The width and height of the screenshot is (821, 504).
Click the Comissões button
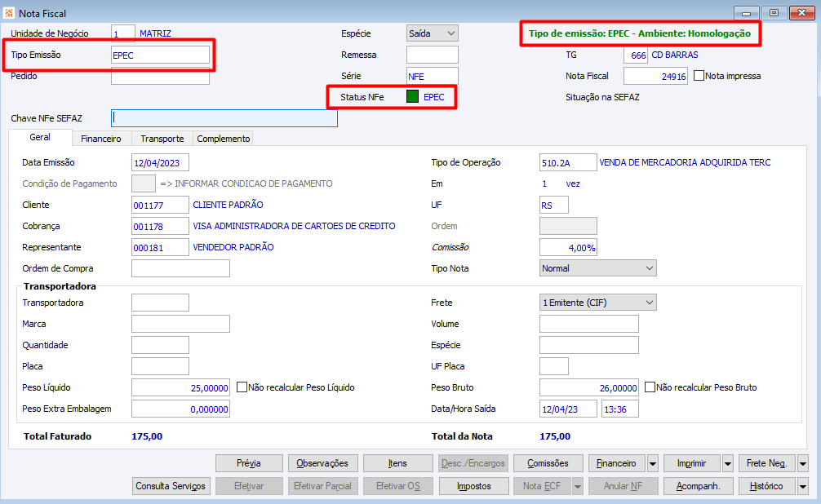pyautogui.click(x=548, y=463)
